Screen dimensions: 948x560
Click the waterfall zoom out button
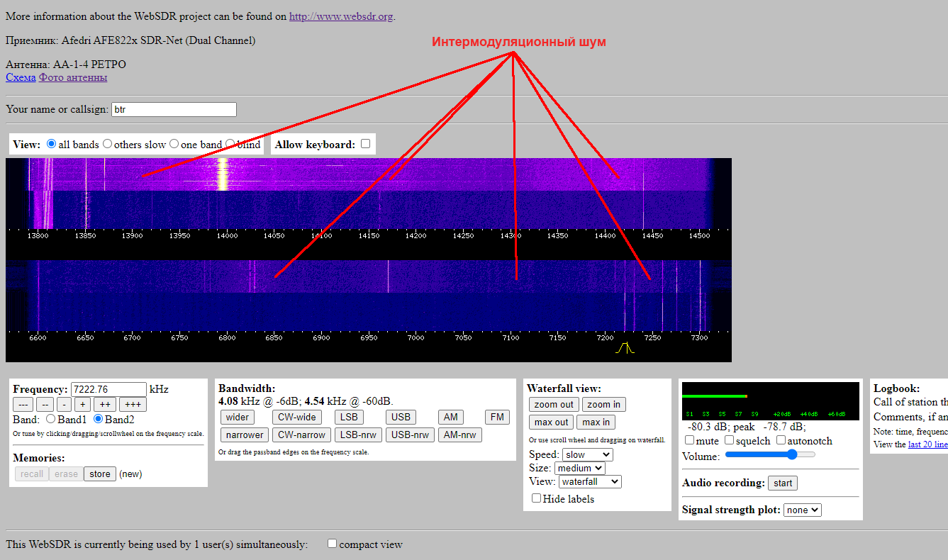coord(554,405)
